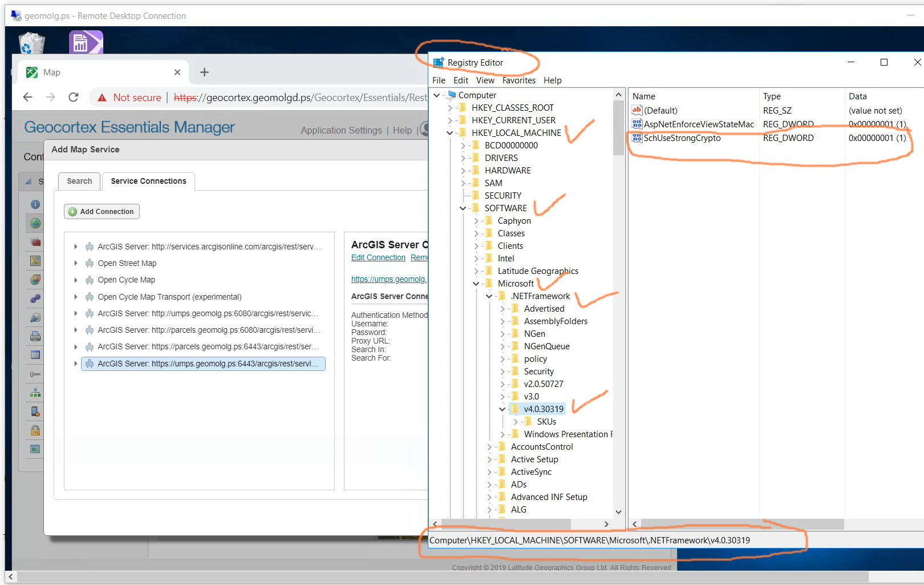Collapse the HKEY_LOCAL_MACHINE registry key
Image resolution: width=924 pixels, height=585 pixels.
click(x=450, y=133)
